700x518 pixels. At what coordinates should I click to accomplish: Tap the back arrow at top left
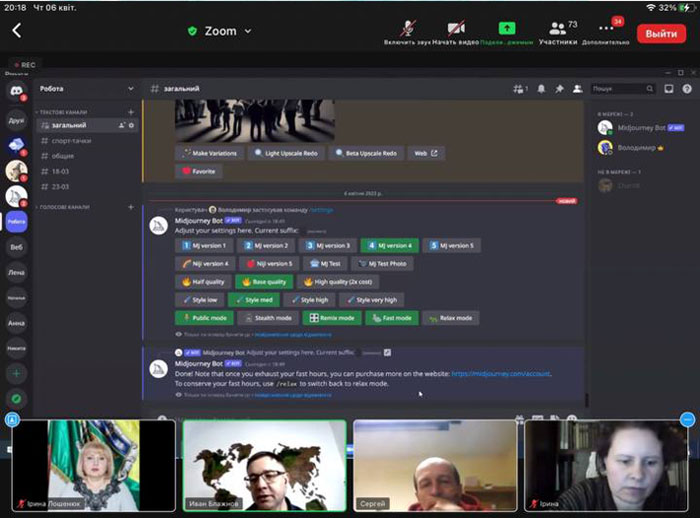[x=17, y=30]
